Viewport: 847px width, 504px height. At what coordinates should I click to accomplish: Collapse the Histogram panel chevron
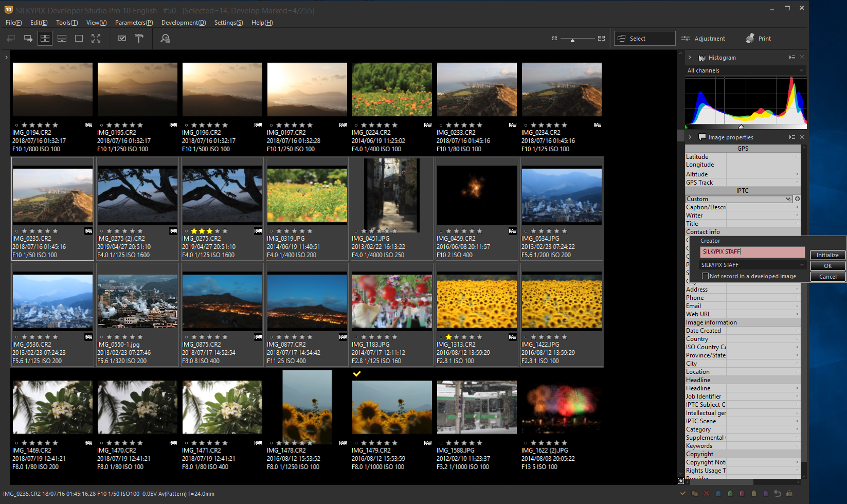[x=690, y=58]
